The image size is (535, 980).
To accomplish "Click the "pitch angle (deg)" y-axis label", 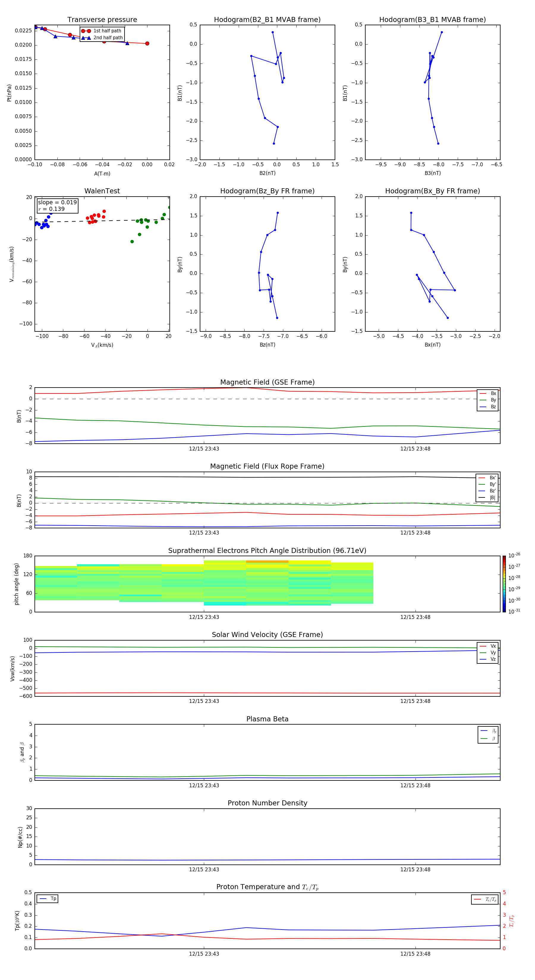I will coord(16,584).
